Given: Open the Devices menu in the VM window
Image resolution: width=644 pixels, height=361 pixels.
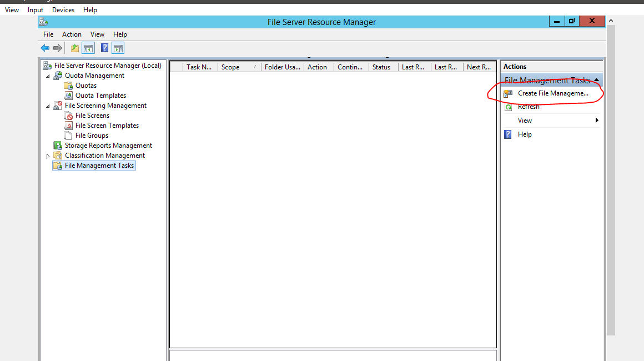Looking at the screenshot, I should (x=63, y=9).
